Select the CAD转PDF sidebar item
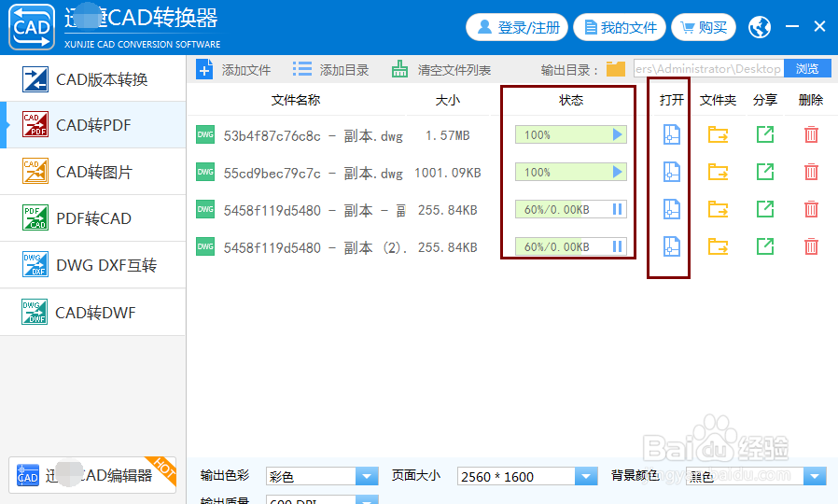Image resolution: width=838 pixels, height=504 pixels. 93,125
